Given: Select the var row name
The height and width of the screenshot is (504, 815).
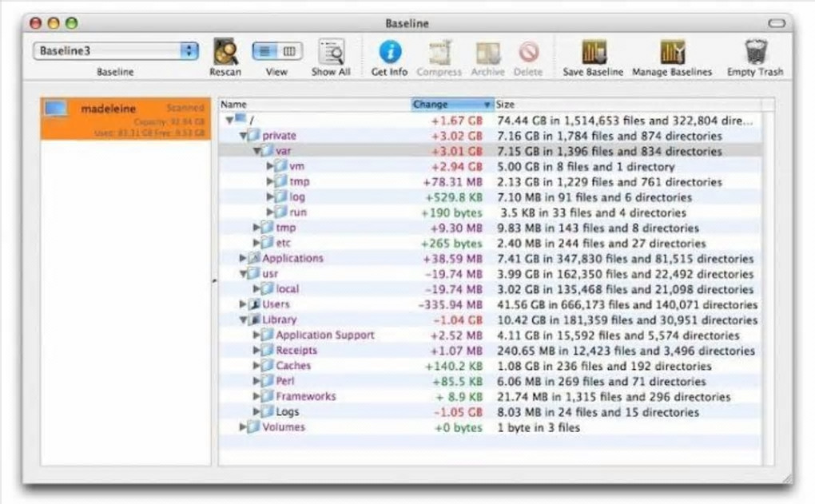Looking at the screenshot, I should pyautogui.click(x=284, y=151).
